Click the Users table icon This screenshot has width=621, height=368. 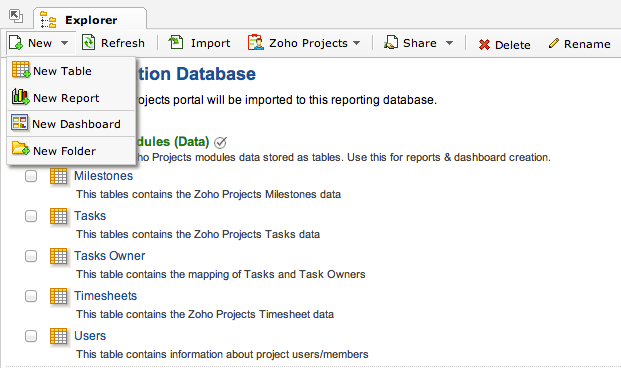(59, 336)
